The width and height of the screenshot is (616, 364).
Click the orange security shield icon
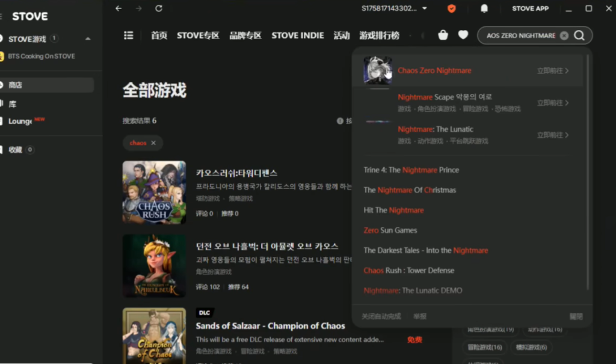point(451,8)
